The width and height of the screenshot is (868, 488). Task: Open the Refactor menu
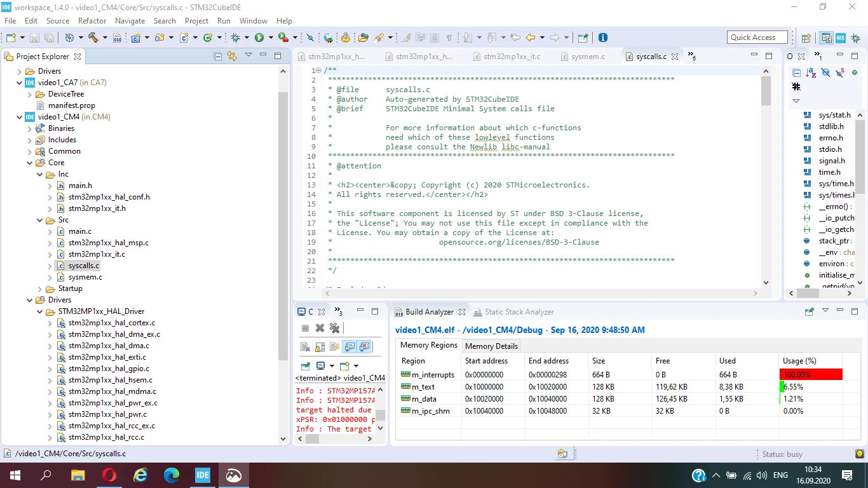pos(92,21)
